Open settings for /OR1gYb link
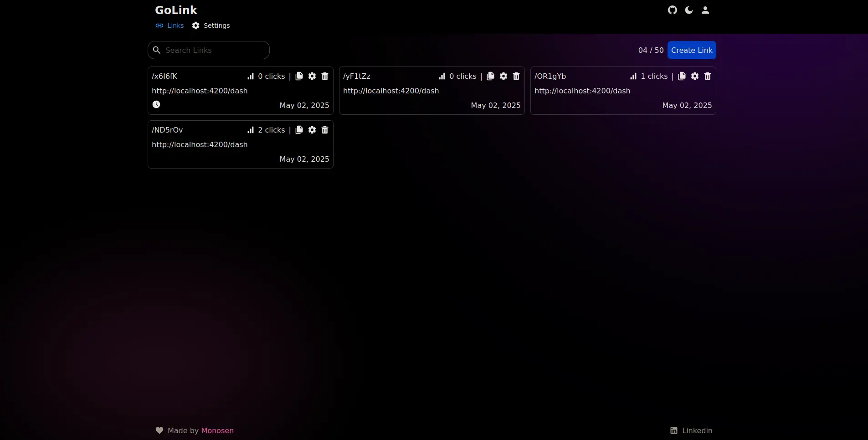Viewport: 868px width, 440px height. tap(694, 76)
